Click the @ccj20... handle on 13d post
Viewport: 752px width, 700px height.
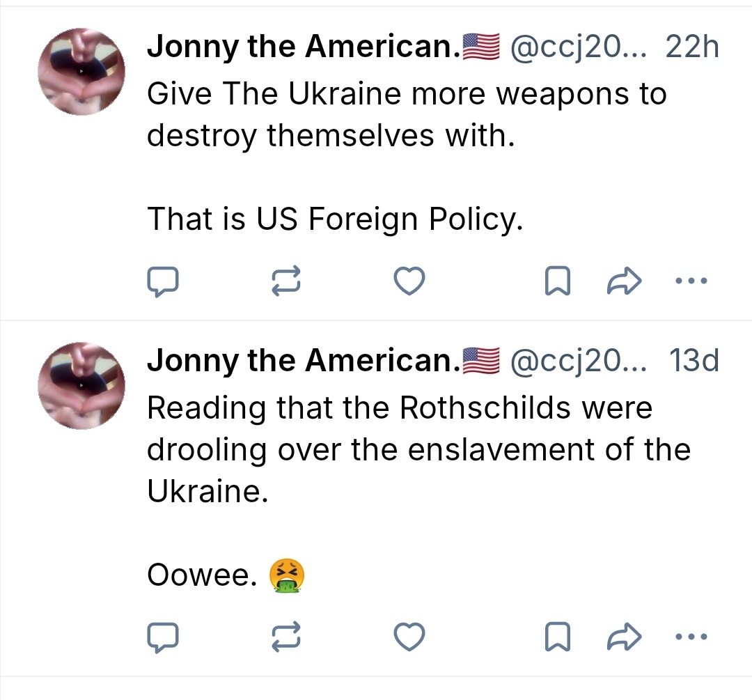pos(578,361)
